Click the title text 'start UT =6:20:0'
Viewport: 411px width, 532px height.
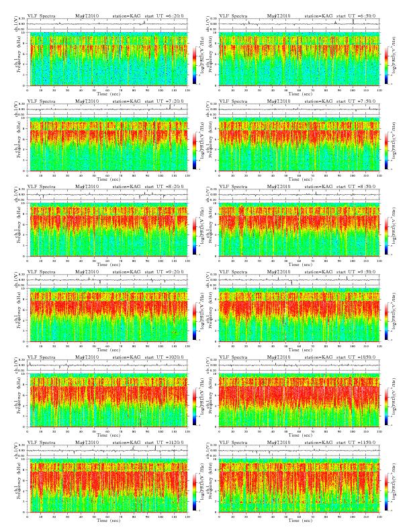point(165,15)
